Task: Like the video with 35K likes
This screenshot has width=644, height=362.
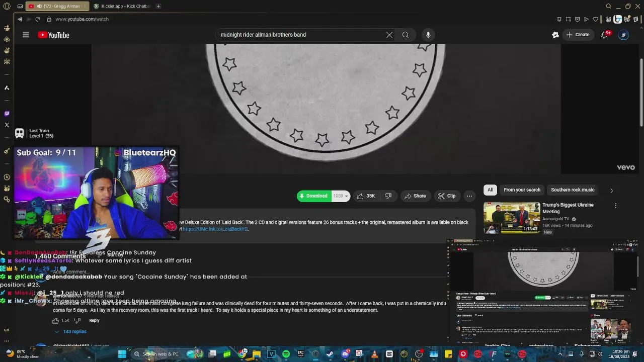Action: [366, 196]
